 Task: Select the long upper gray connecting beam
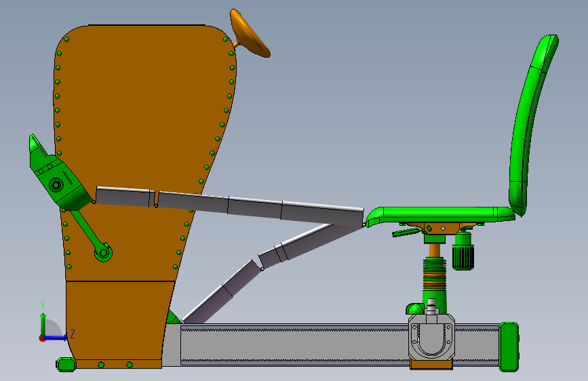pyautogui.click(x=229, y=205)
